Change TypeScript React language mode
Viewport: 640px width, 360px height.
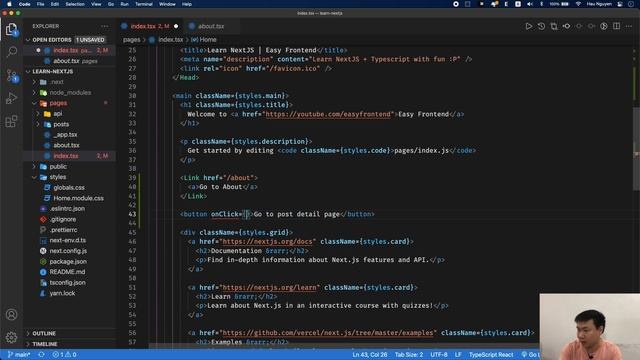point(491,355)
